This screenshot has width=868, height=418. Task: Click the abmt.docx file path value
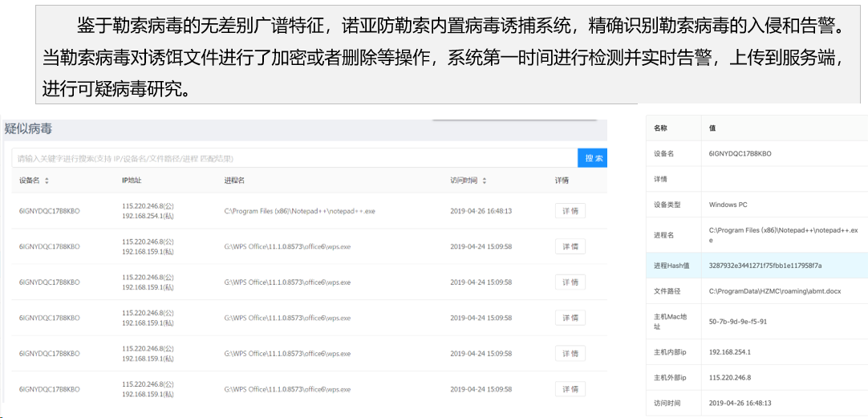point(774,291)
